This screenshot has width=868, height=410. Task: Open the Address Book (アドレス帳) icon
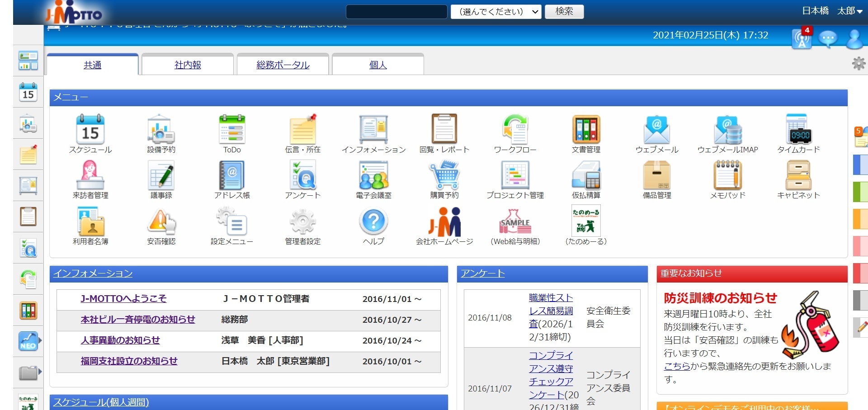click(231, 175)
